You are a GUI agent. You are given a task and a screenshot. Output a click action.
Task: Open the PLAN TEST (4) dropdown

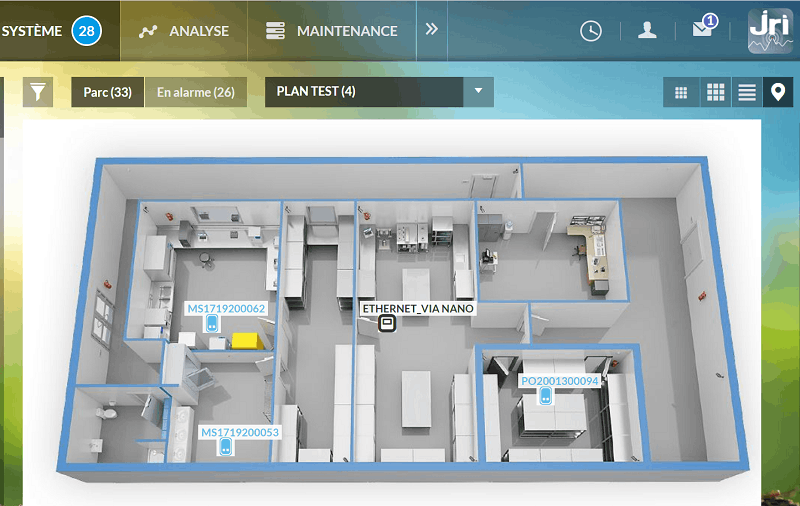tap(379, 92)
